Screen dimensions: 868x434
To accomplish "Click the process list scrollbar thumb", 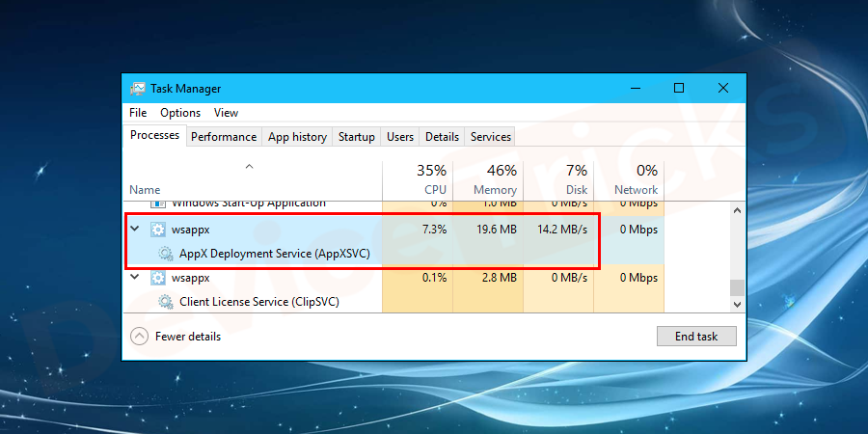I will (x=737, y=287).
